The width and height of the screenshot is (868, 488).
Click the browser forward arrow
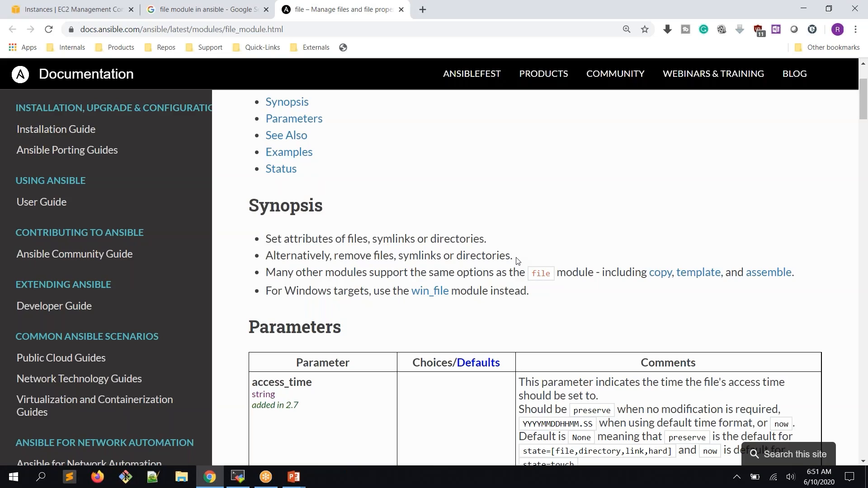pos(30,29)
